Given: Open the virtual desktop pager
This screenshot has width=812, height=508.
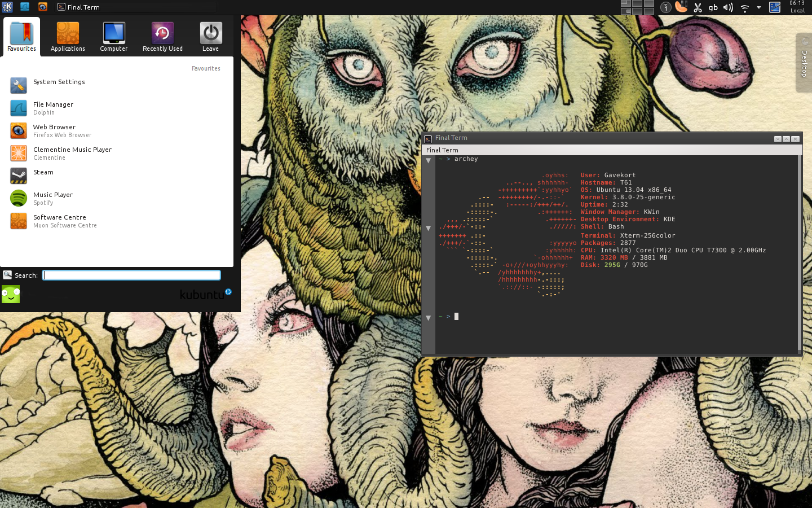Looking at the screenshot, I should point(637,7).
